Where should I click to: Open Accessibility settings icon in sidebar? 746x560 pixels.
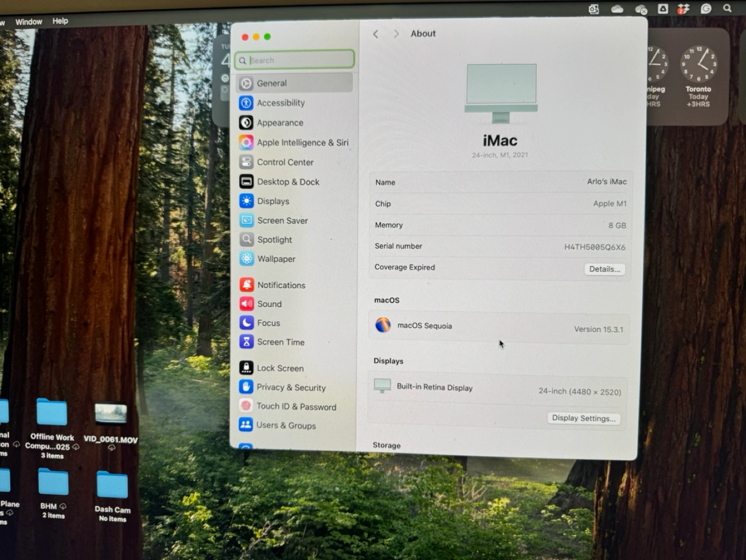tap(246, 103)
